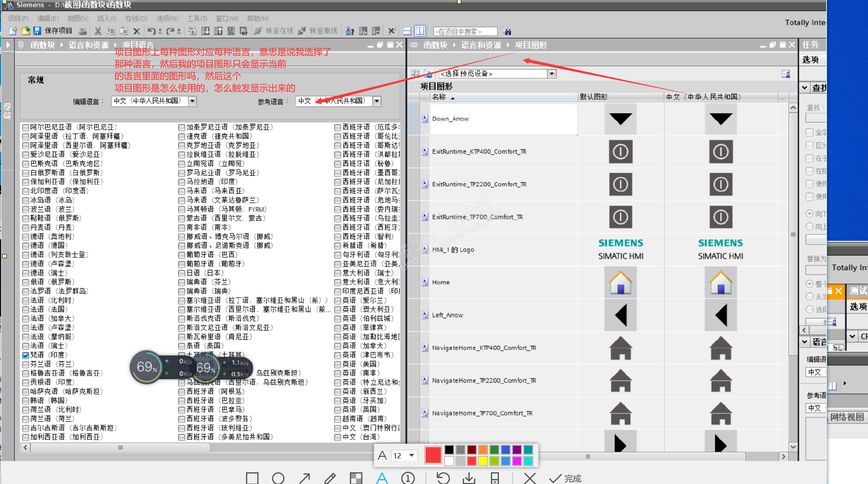Open the 编辑语言 dropdown
This screenshot has height=484, width=868.
pos(192,101)
